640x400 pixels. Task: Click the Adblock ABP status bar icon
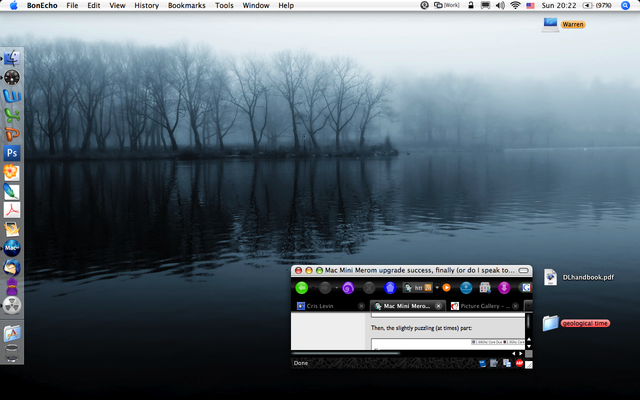pyautogui.click(x=519, y=363)
